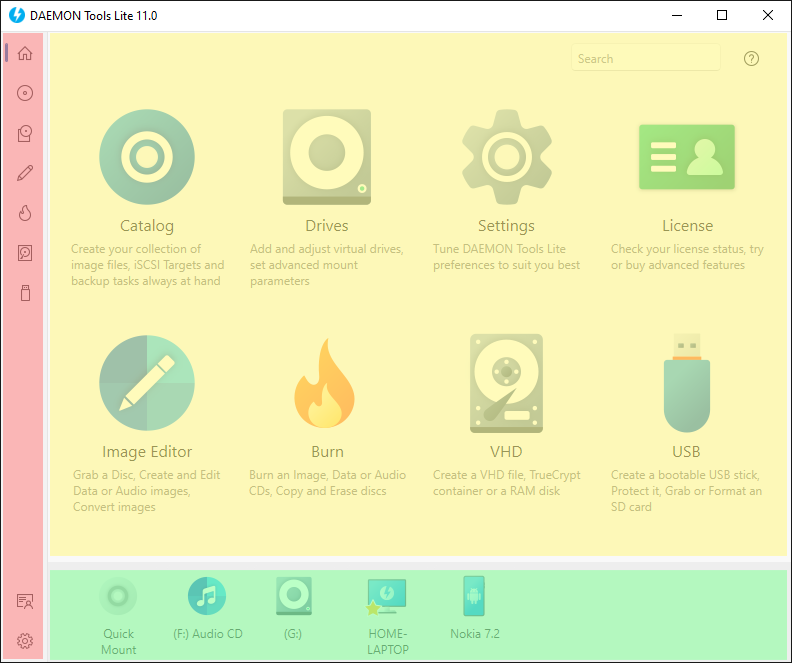The width and height of the screenshot is (792, 663).
Task: Click 'Create a VHD file, TrueCrypt' description
Action: click(507, 483)
